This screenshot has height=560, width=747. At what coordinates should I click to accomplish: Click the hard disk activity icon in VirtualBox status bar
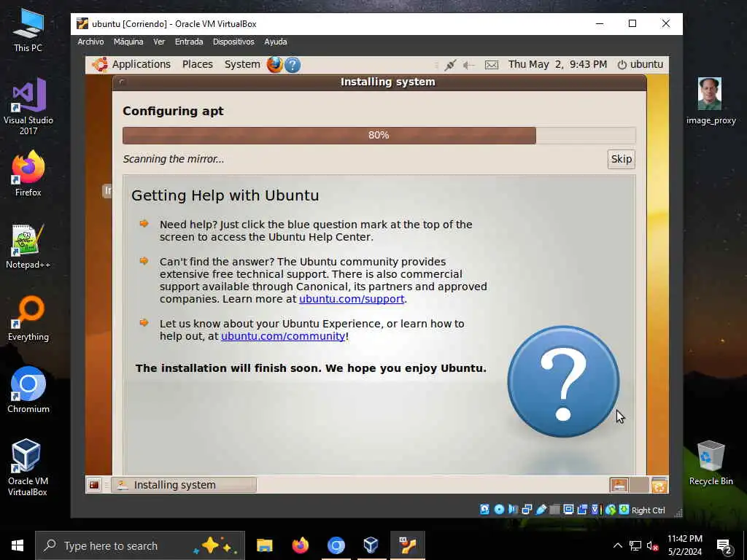point(484,510)
